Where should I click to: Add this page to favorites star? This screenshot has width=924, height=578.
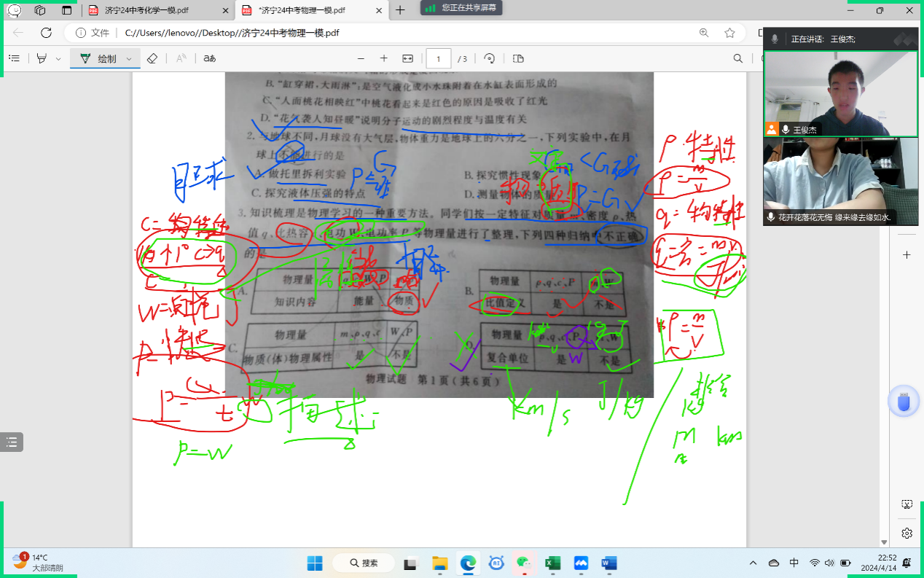coord(729,33)
